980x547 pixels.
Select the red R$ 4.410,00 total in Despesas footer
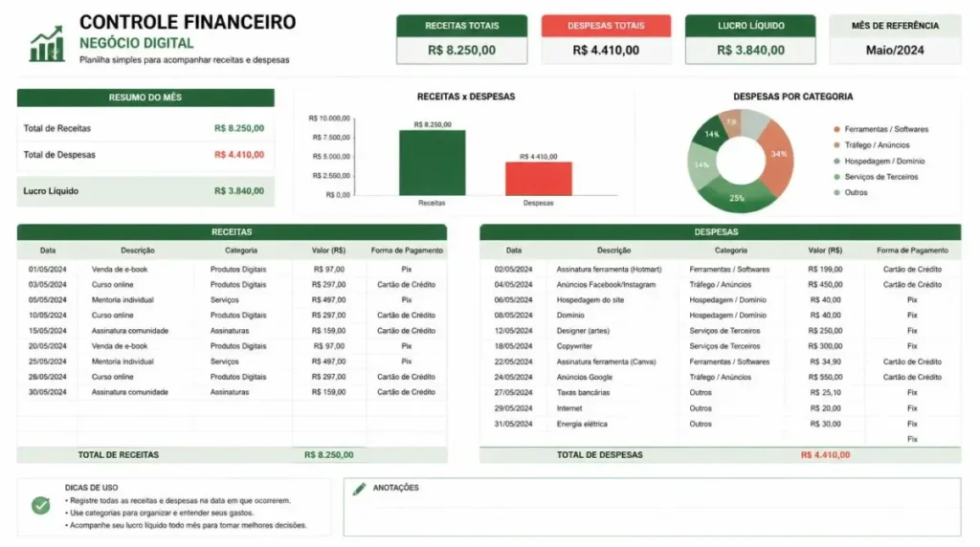click(825, 455)
